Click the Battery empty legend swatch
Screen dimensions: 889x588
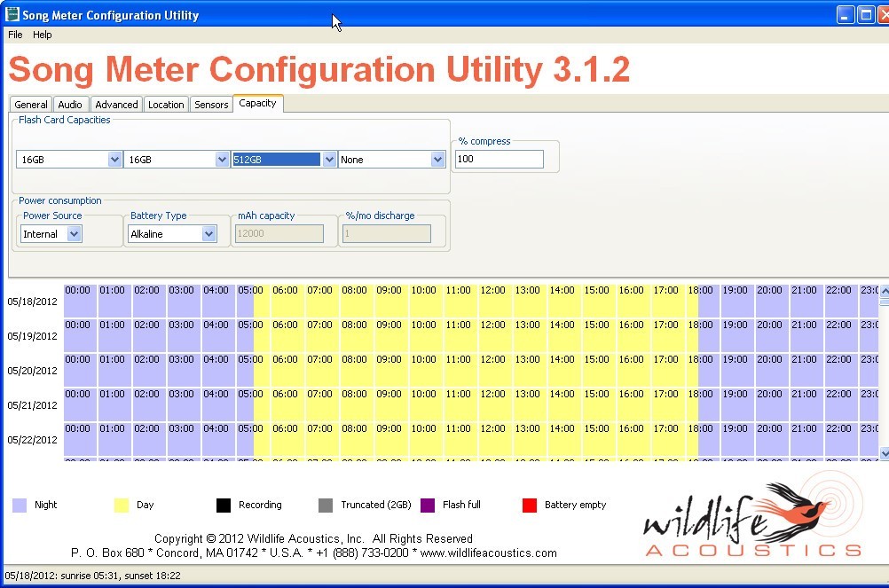[530, 505]
